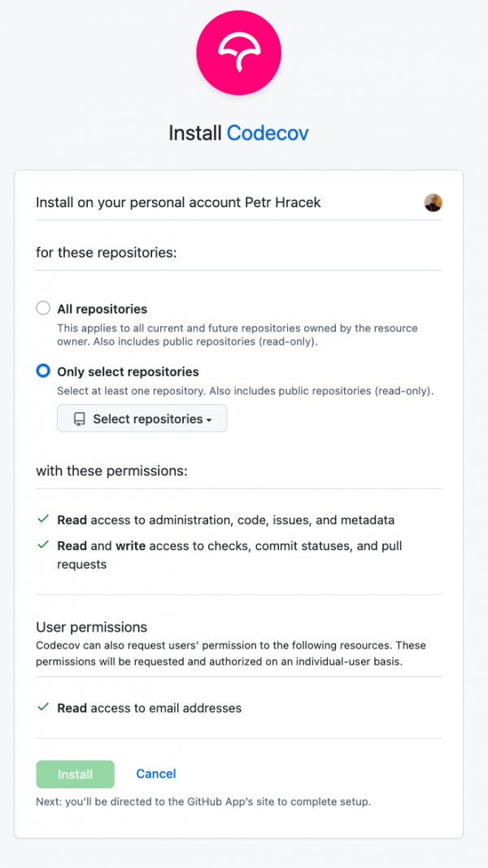Open the Codecov link in the header

point(268,132)
